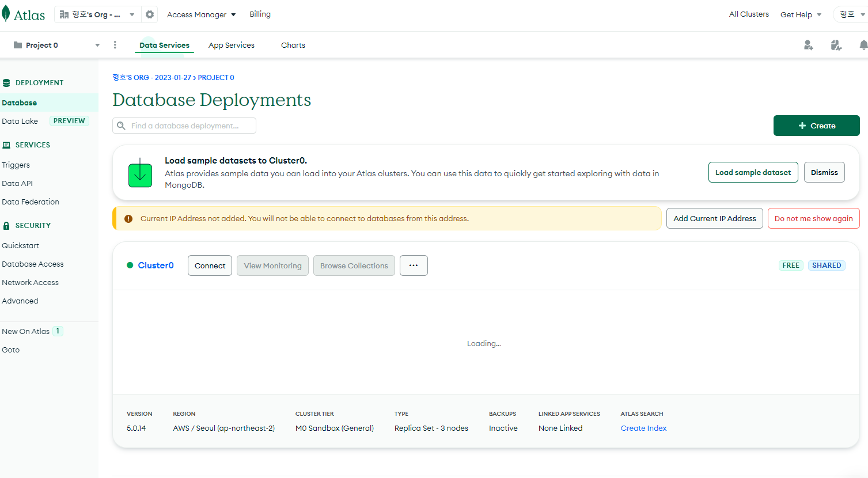Go to Triggers in the sidebar

coord(16,165)
